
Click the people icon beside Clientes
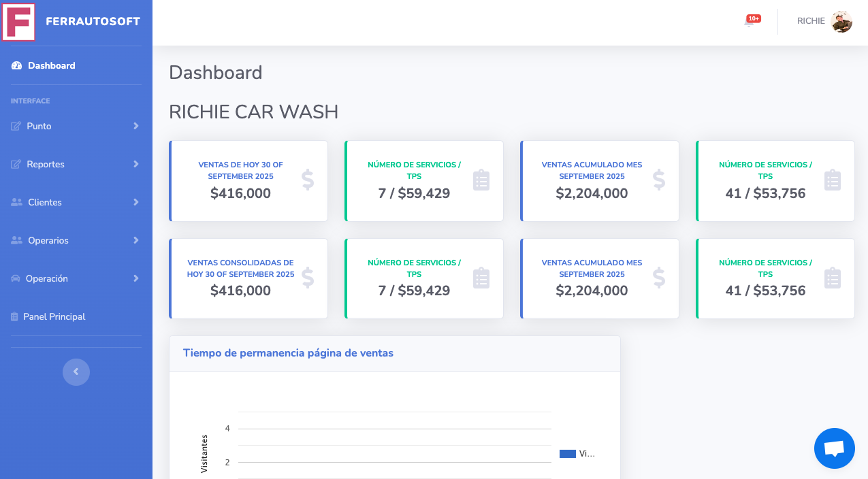click(16, 203)
